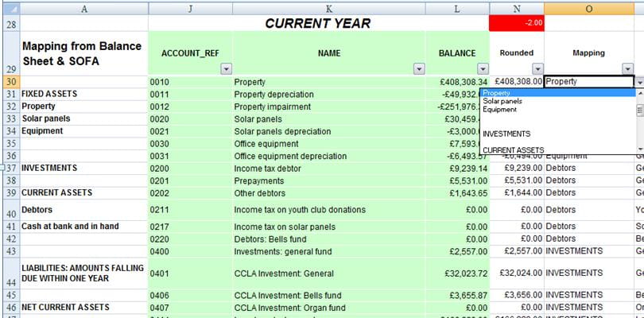
Task: Open the Mapping column filter arrow
Action: point(627,69)
